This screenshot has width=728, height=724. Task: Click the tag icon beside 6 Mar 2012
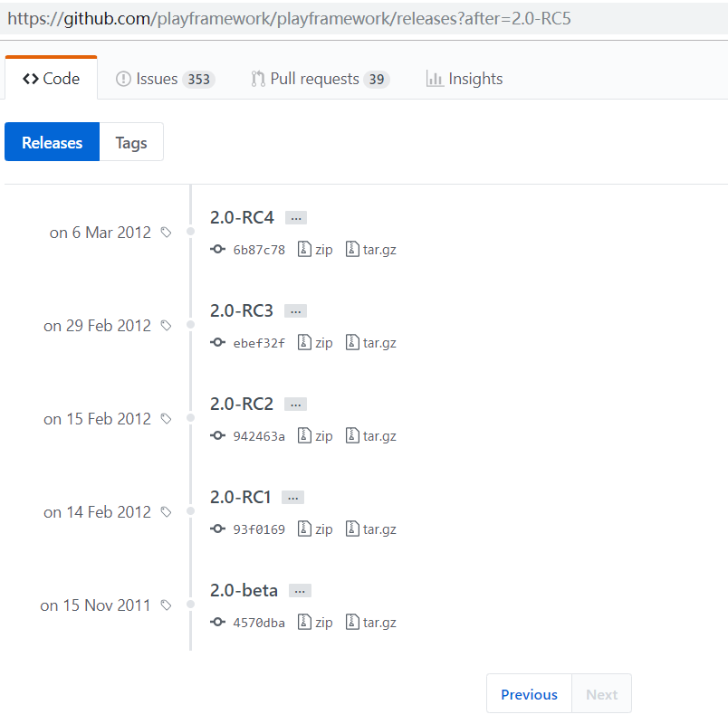[x=167, y=232]
